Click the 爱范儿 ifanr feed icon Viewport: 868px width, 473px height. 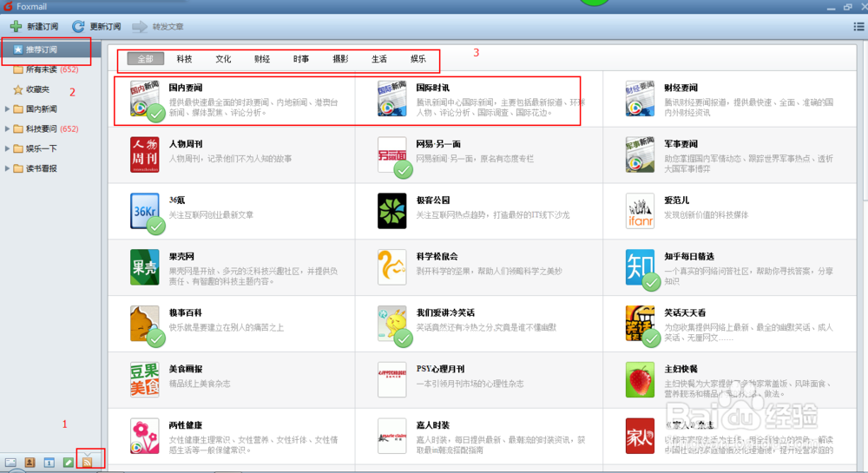pos(640,211)
